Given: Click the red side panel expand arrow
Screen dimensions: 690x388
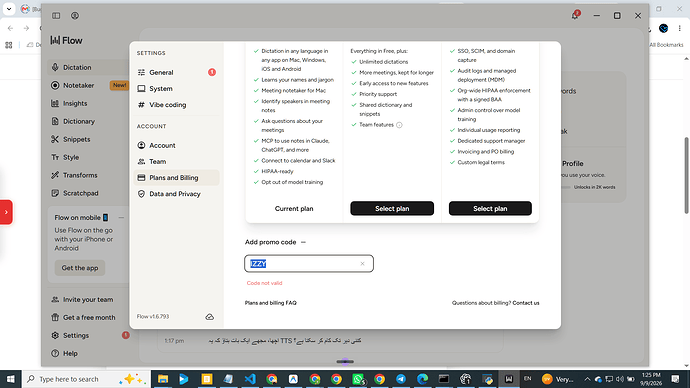Looking at the screenshot, I should click(6, 212).
